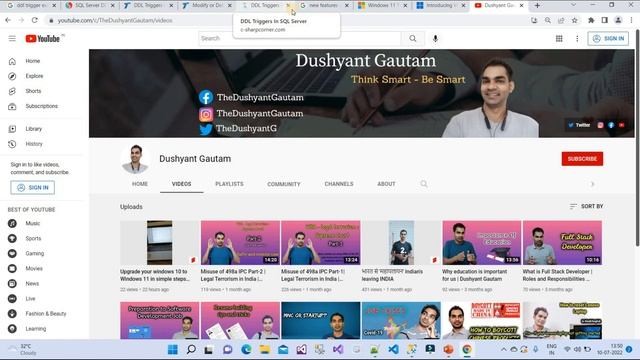Click the channel avatar picture
640x360 pixels.
pos(135,159)
